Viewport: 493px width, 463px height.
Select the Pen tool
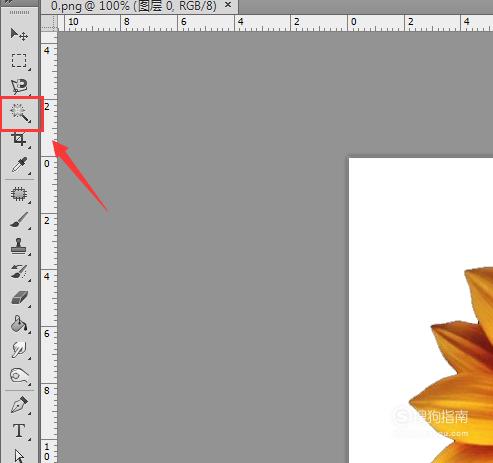tap(19, 405)
